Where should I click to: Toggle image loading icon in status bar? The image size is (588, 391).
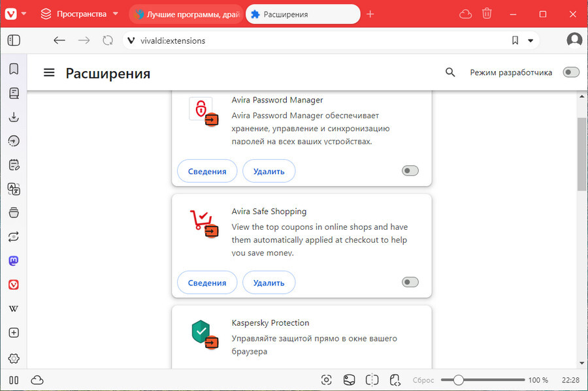tap(349, 380)
